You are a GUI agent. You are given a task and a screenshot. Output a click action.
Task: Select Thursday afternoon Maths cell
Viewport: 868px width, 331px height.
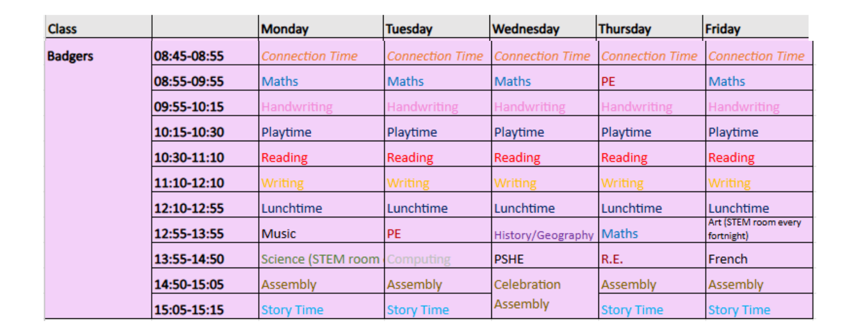652,230
